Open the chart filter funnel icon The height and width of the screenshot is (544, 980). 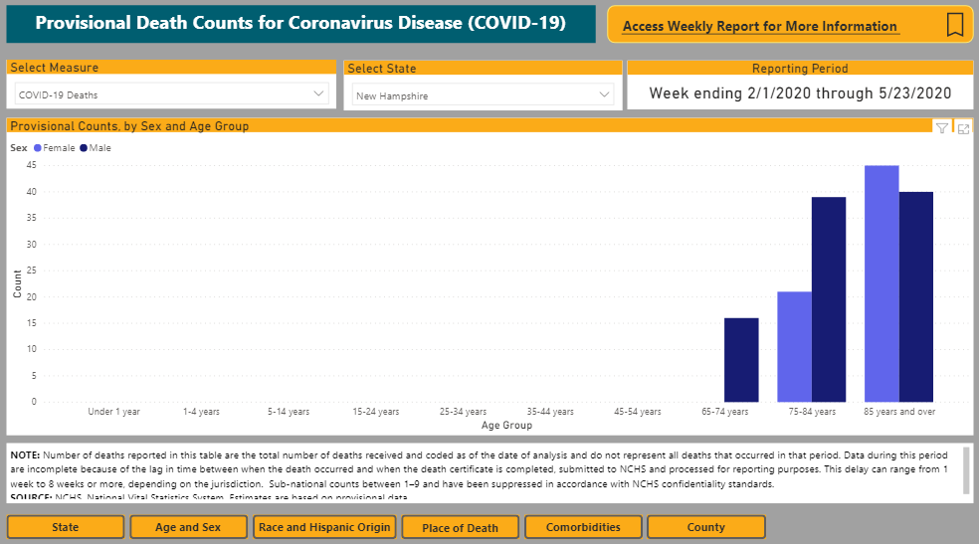click(941, 128)
